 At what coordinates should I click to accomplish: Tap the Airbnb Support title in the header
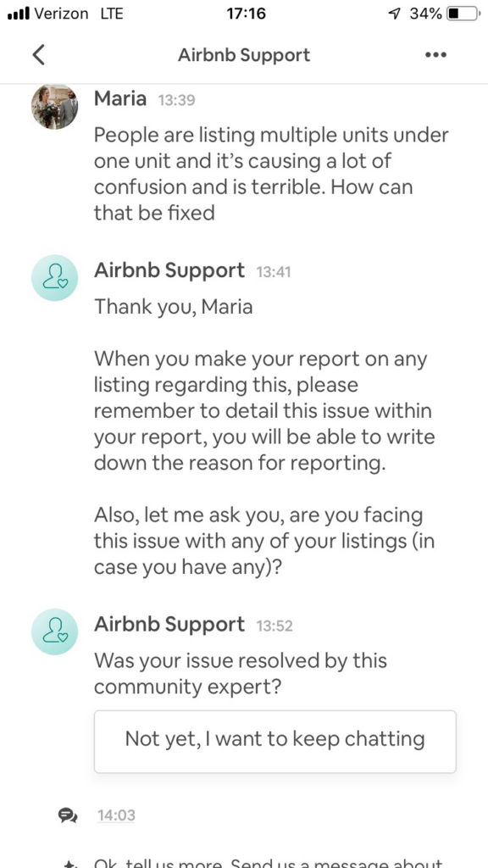(244, 54)
